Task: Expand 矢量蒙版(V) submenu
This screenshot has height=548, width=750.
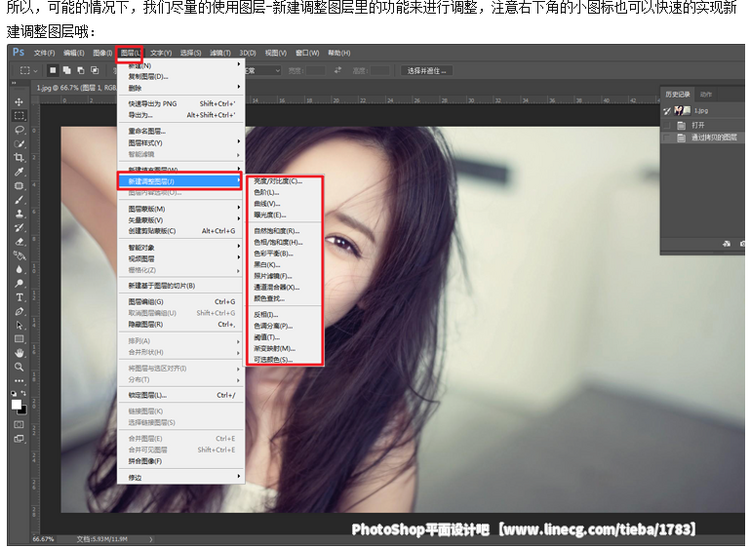Action: click(180, 220)
